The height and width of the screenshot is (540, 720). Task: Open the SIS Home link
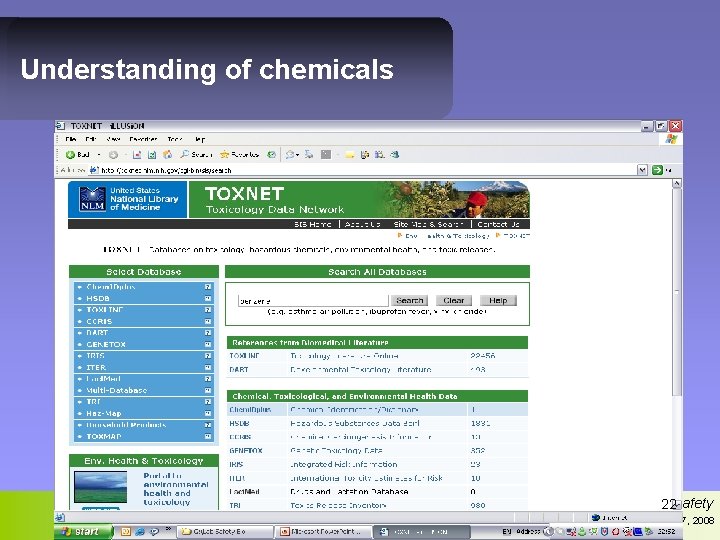pos(313,224)
